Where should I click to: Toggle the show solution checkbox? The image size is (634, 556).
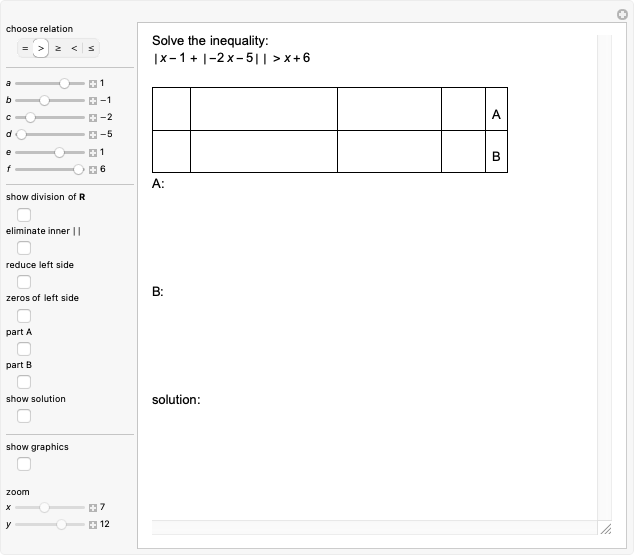tap(23, 416)
